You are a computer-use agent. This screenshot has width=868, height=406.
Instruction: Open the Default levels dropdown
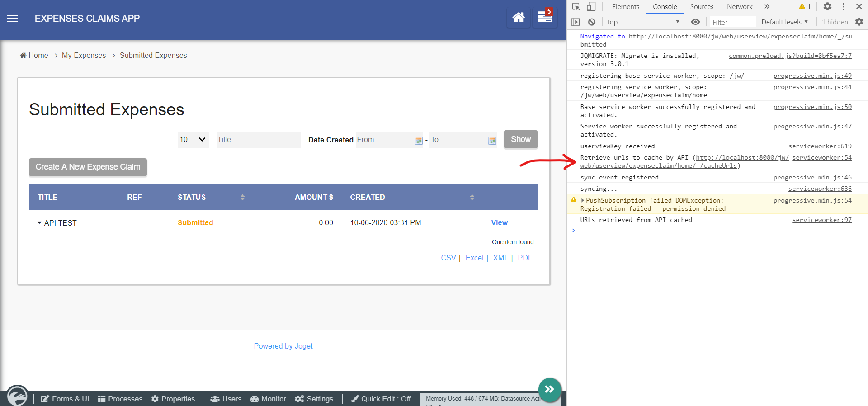pos(784,22)
